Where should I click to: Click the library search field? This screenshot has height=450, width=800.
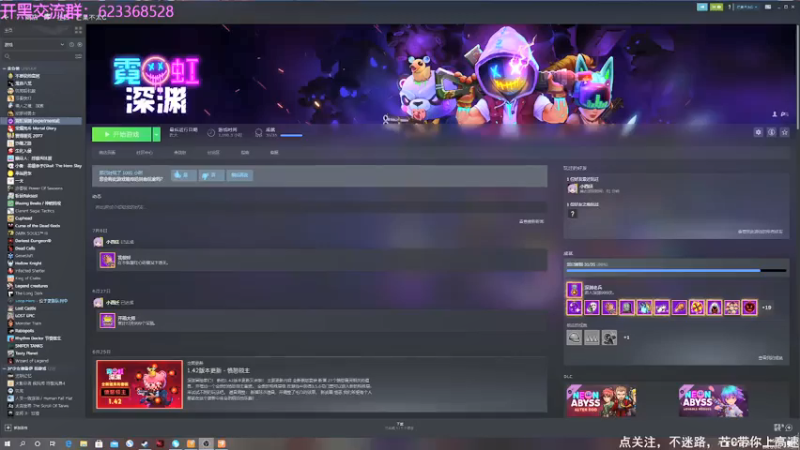coord(38,56)
